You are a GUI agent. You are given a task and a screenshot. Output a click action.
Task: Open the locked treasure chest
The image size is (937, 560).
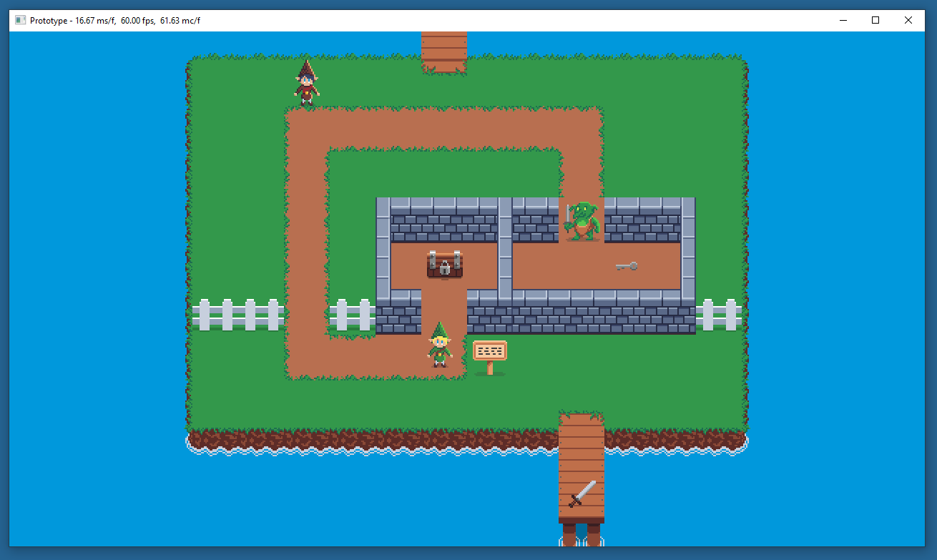coord(444,265)
